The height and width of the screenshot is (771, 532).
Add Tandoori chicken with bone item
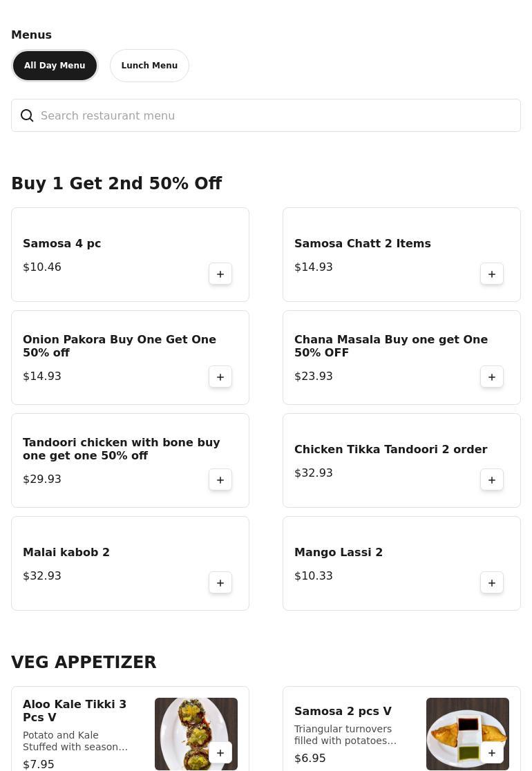pyautogui.click(x=220, y=480)
